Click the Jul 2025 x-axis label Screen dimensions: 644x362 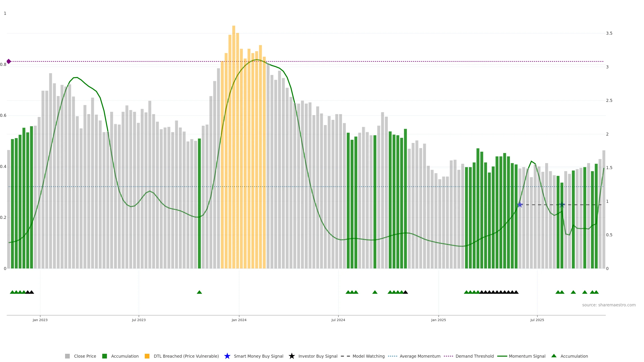(537, 320)
